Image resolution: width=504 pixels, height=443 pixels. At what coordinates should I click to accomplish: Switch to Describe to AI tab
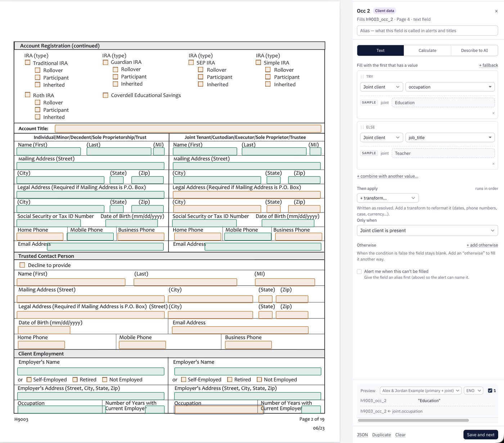pyautogui.click(x=474, y=50)
